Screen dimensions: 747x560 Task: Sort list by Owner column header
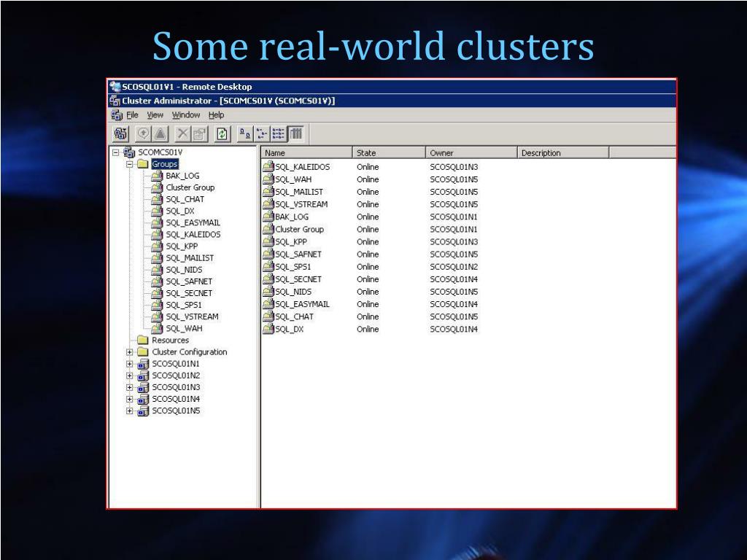pyautogui.click(x=471, y=153)
